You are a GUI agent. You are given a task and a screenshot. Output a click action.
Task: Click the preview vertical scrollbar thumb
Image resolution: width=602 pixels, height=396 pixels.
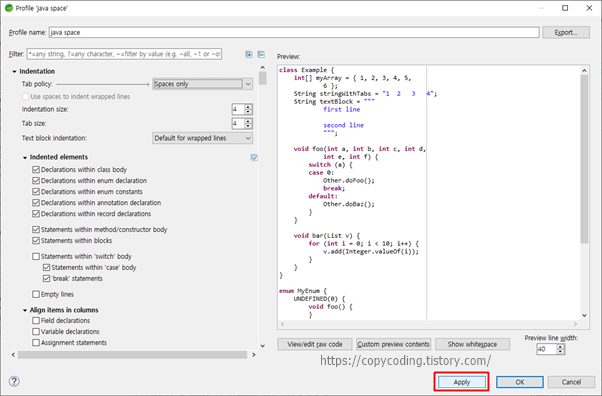click(584, 159)
